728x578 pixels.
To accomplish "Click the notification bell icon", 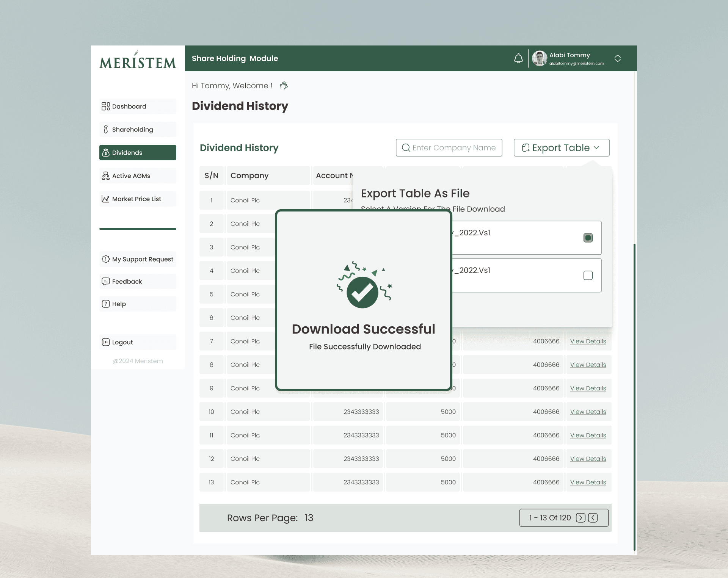I will [518, 58].
